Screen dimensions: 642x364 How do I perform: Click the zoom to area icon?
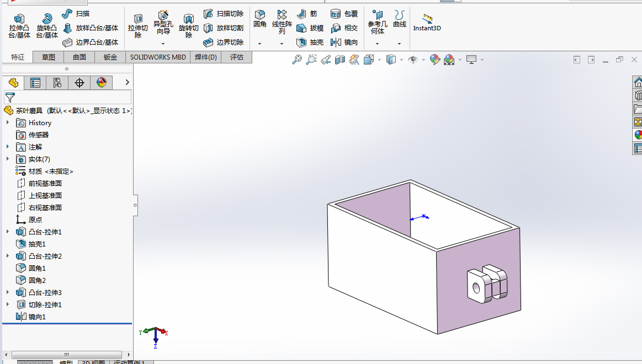click(x=311, y=60)
